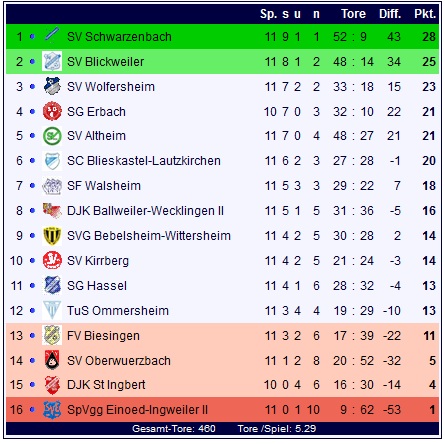Click the SG Hassel blue shield crest

[x=52, y=285]
